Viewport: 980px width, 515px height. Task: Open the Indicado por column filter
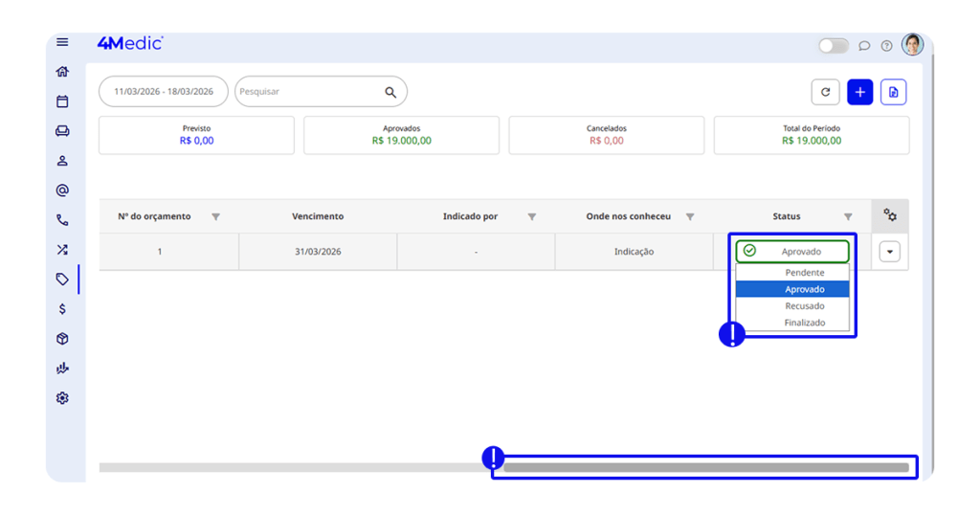pyautogui.click(x=532, y=217)
